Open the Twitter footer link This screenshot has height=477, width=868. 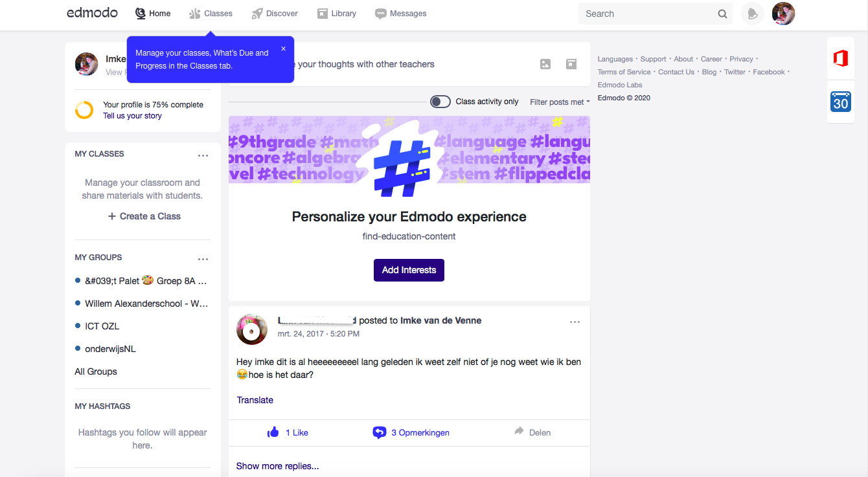[735, 72]
